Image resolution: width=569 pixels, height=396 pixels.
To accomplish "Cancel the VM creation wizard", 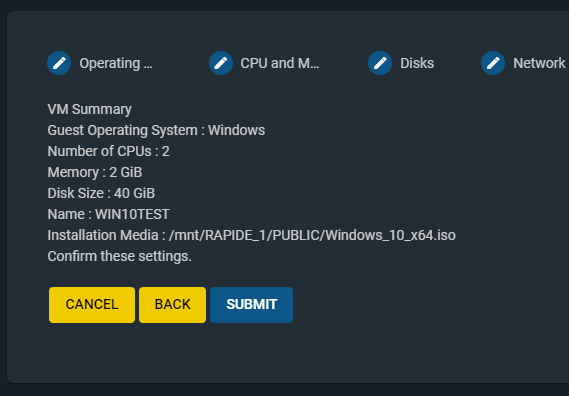I will click(92, 305).
